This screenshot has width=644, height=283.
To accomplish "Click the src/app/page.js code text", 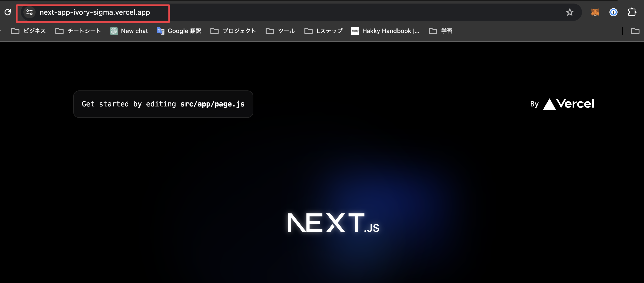I will click(212, 104).
